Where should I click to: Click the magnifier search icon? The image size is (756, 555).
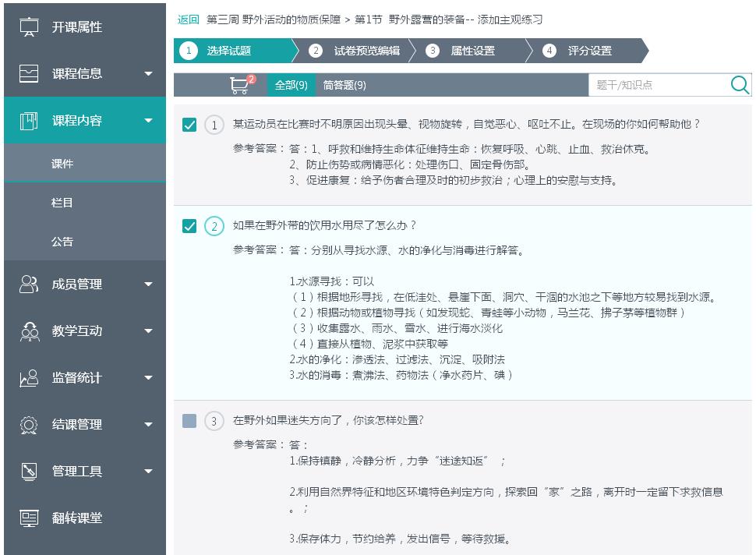coord(740,85)
